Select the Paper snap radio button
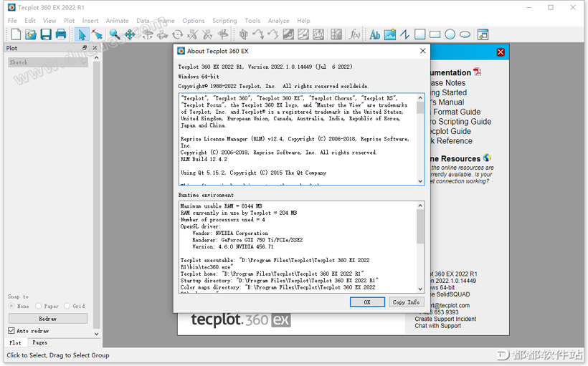588x366 pixels. tap(38, 306)
